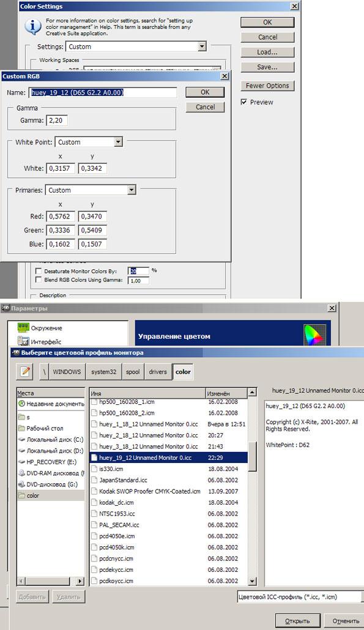This screenshot has height=630, width=364.
Task: Click Cancel in Color Settings dialog
Action: coord(267,37)
